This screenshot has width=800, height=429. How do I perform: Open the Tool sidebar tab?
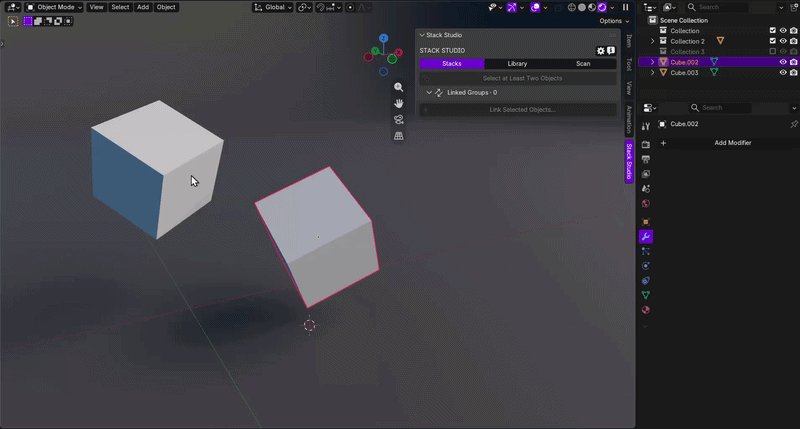pyautogui.click(x=629, y=64)
